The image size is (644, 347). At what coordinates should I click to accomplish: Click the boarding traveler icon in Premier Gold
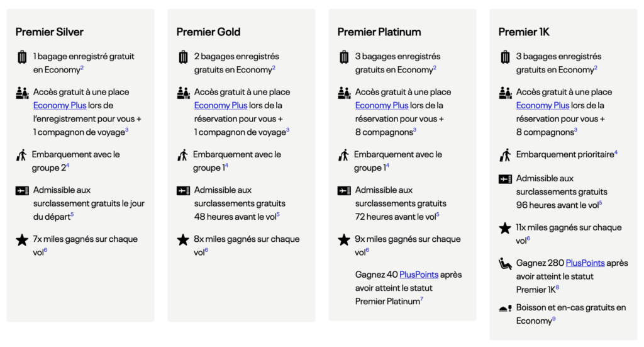pyautogui.click(x=182, y=155)
